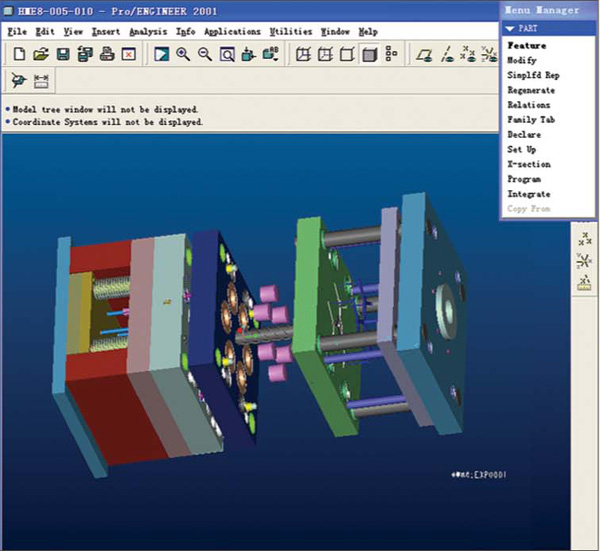Save the model with the floppy disk icon
600x551 pixels.
tap(62, 54)
